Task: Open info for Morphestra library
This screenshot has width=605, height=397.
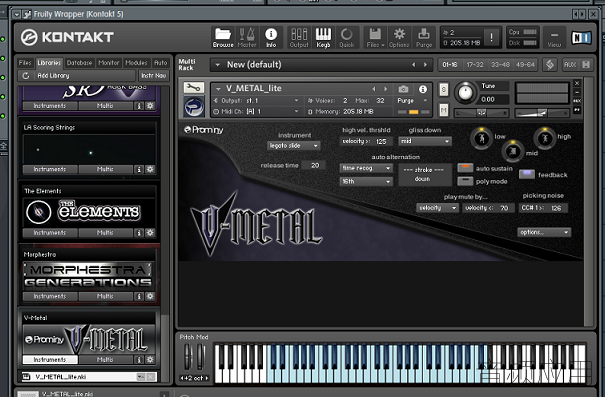Action: coord(139,296)
